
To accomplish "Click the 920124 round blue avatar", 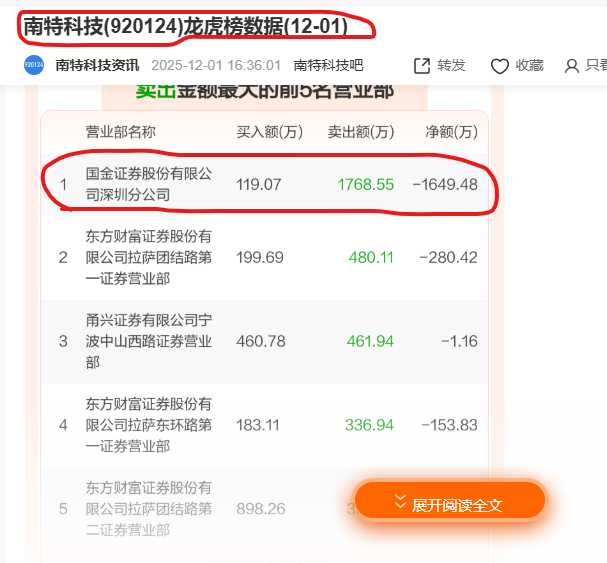I will (34, 65).
